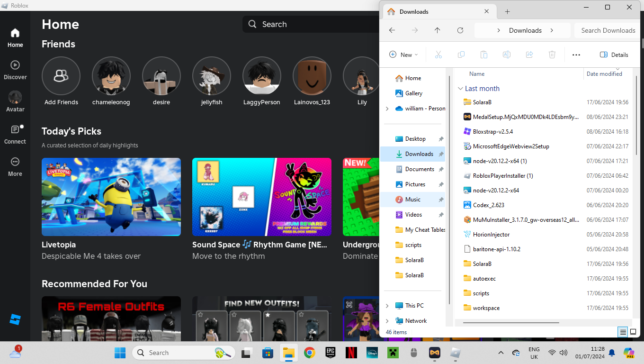The image size is (644, 364).
Task: Open Task View from the taskbar
Action: pos(247,353)
